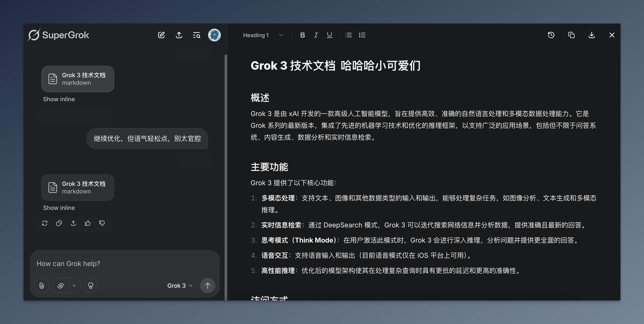Viewport: 644px width, 324px height.
Task: Copy the document contents with copy icon
Action: click(x=571, y=35)
